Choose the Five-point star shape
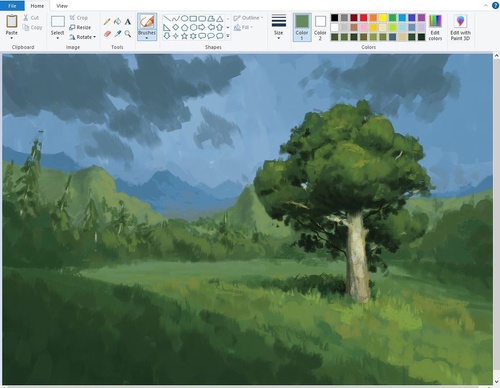This screenshot has height=388, width=500. 184,36
